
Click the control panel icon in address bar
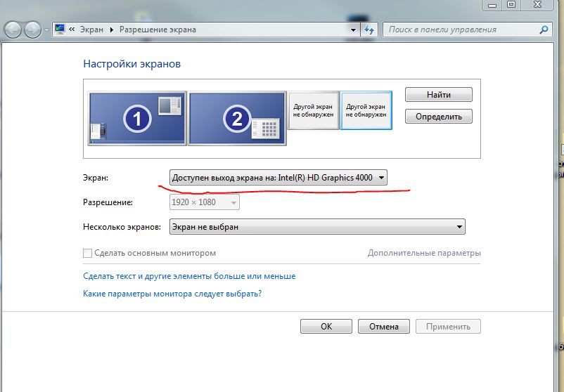click(60, 30)
